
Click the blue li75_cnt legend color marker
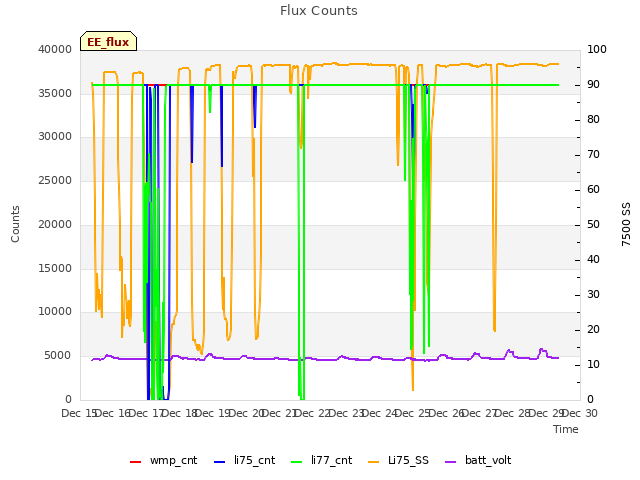[220, 462]
